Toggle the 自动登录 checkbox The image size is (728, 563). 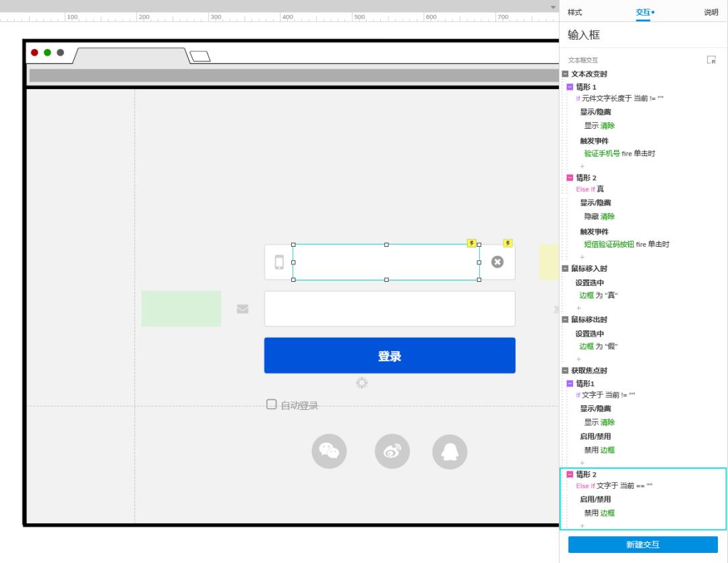coord(272,404)
